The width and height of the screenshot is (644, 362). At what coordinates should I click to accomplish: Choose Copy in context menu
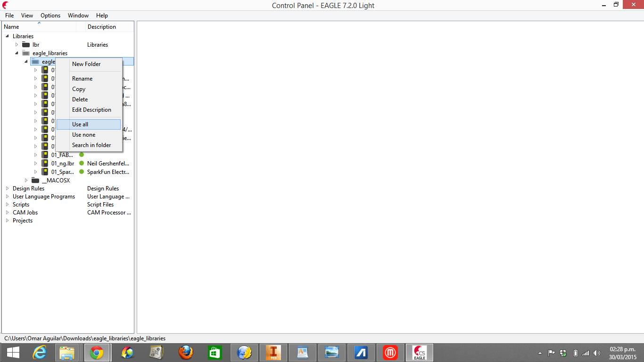[x=89, y=89]
